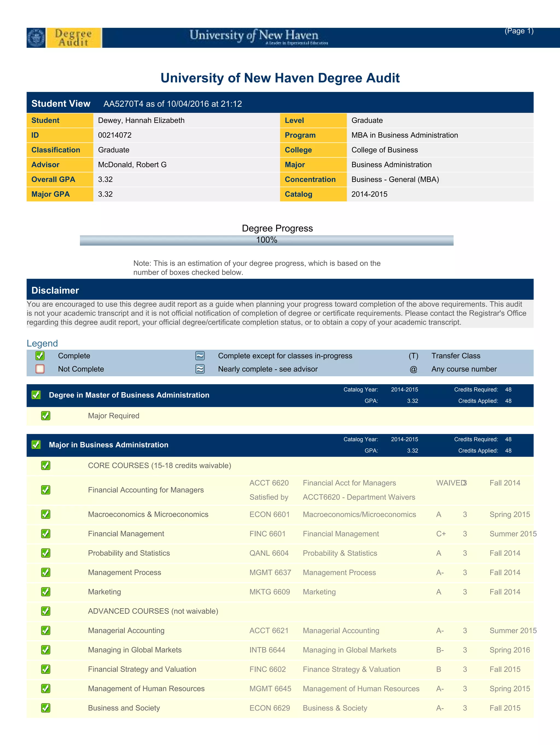This screenshot has height=745, width=560.
Task: Click the ACCT 6620 course code
Action: tap(269, 483)
